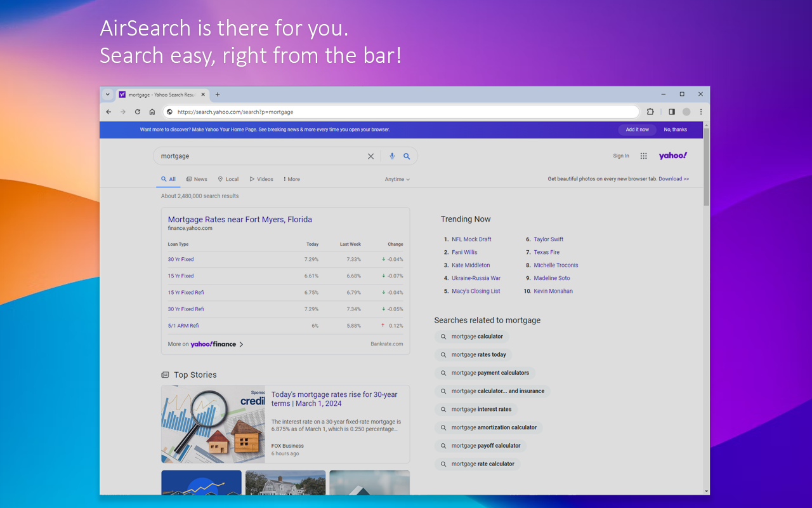Screen dimensions: 812x508
Task: Click the Download photos link
Action: (x=674, y=179)
